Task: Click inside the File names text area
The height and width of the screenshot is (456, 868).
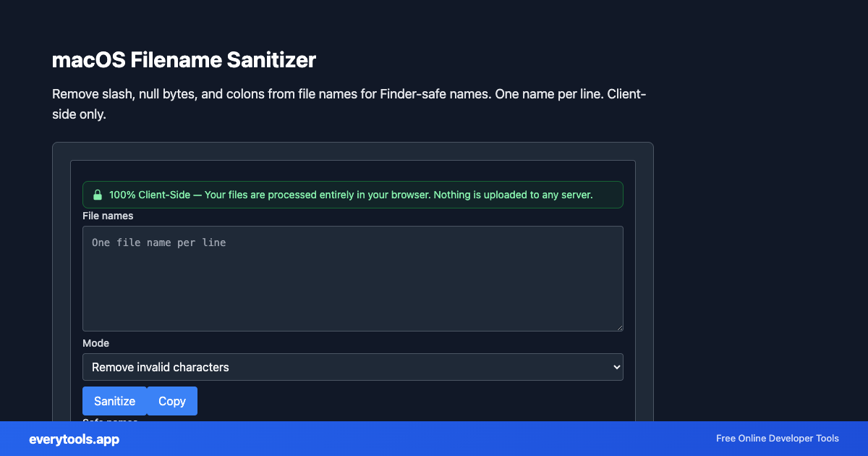Action: pos(352,279)
